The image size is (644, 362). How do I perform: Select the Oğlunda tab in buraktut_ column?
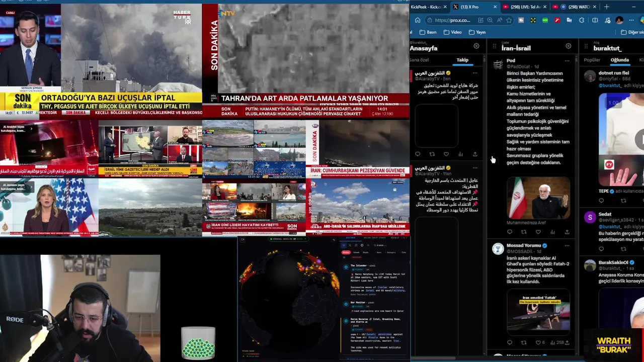620,60
